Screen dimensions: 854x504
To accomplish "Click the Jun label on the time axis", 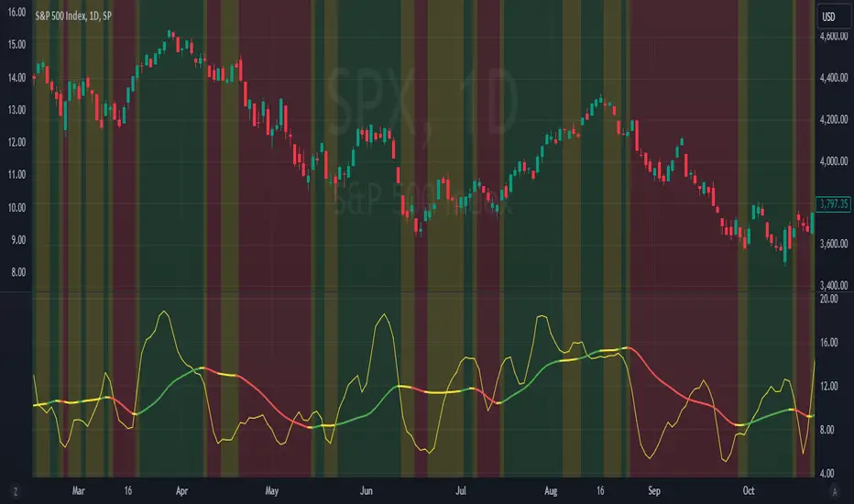I will pyautogui.click(x=366, y=491).
